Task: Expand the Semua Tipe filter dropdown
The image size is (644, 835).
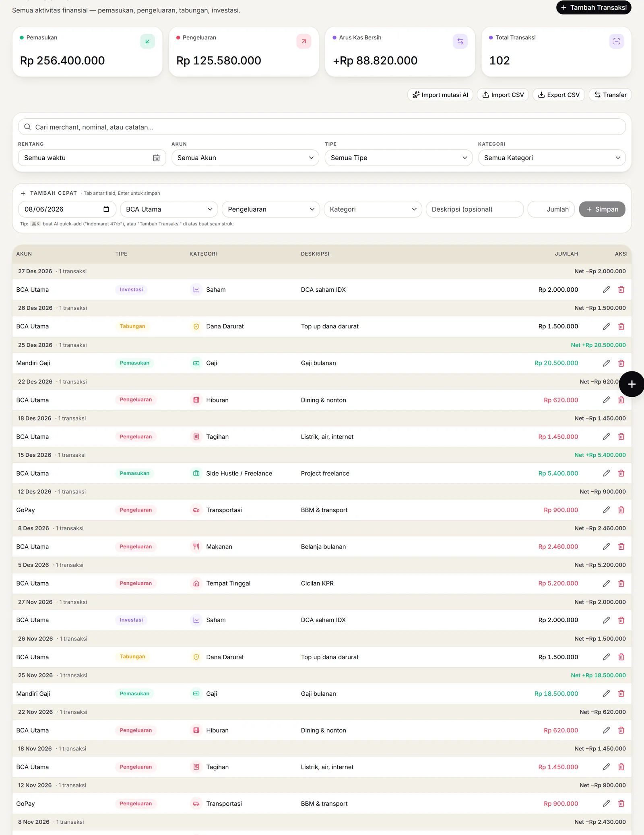Action: pos(398,158)
